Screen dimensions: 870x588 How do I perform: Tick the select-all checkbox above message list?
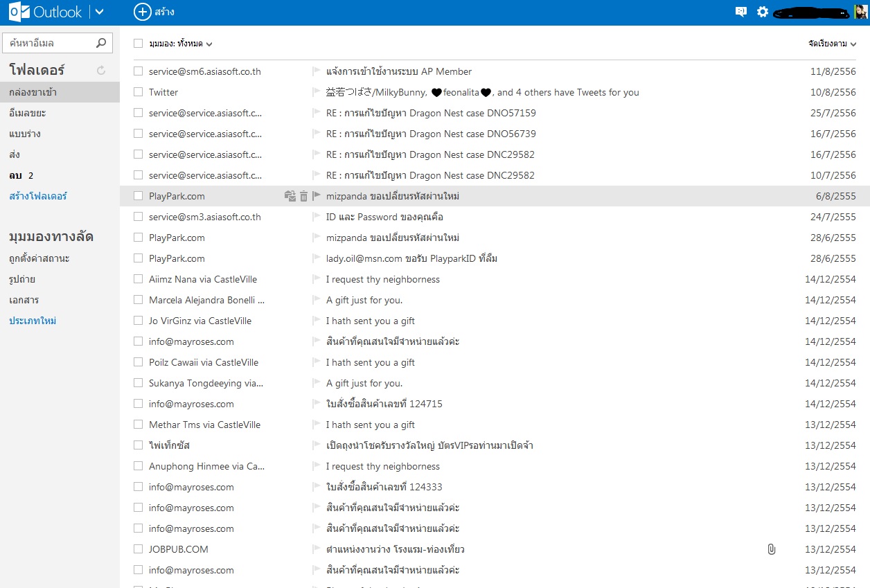coord(139,44)
